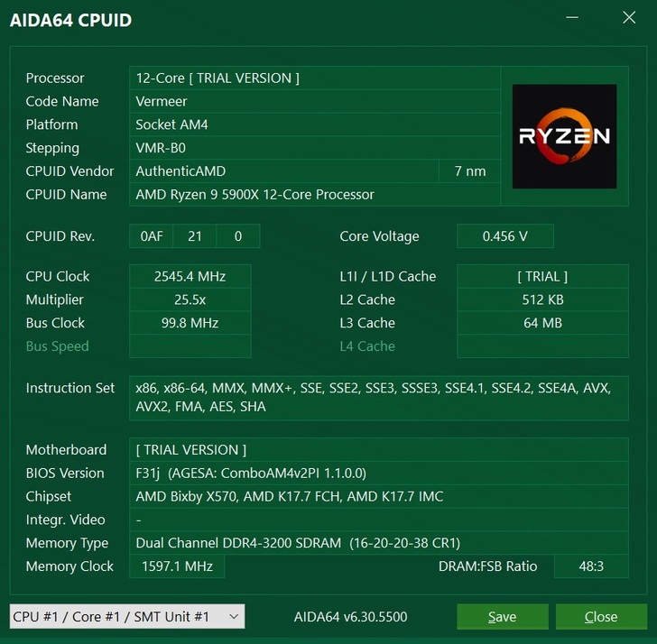Select the Core Voltage 0.456 V box
The image size is (657, 644).
[504, 236]
